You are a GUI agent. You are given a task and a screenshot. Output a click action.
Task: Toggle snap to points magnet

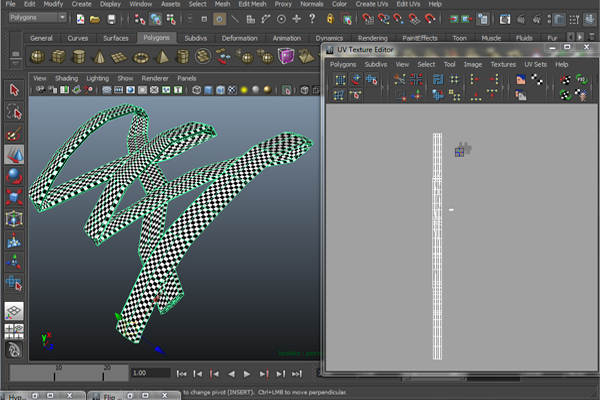tap(399, 19)
